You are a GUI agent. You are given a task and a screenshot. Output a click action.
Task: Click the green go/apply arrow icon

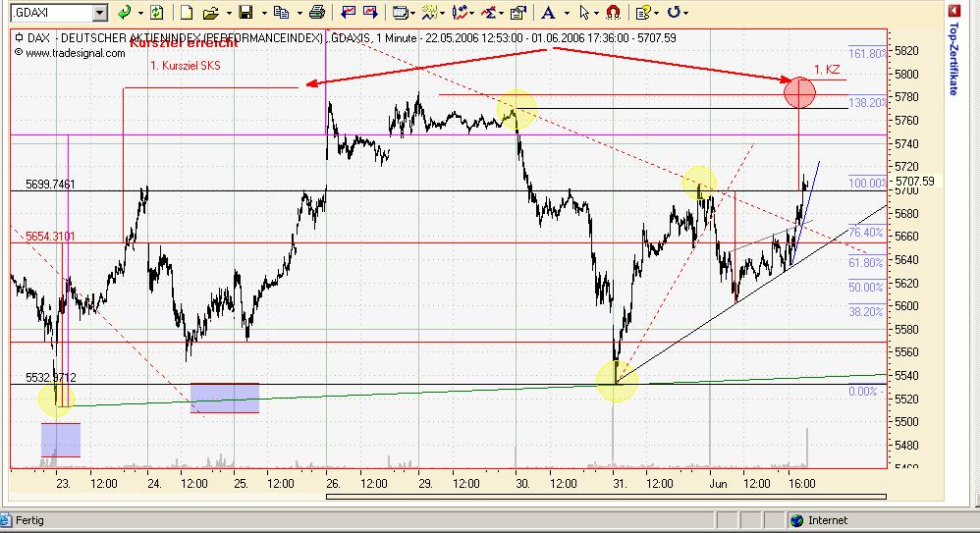[x=125, y=12]
